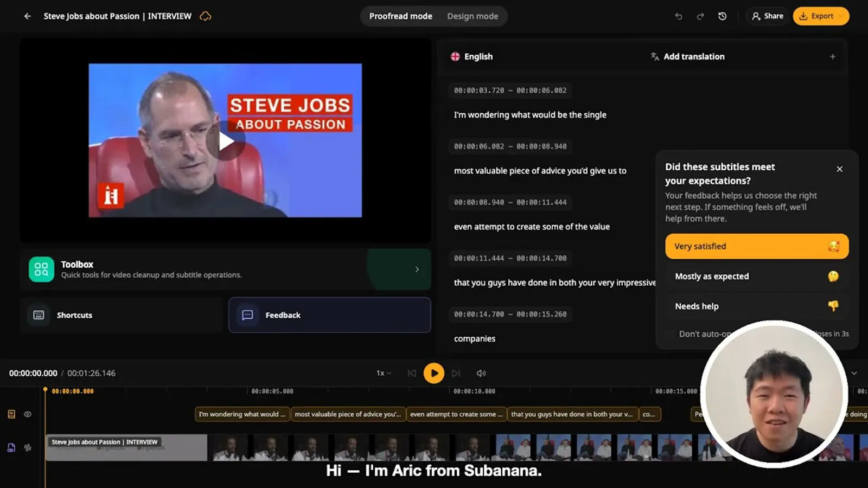Screen dimensions: 868x488
Task: Click the video track thumbnail strip clip
Action: click(x=456, y=447)
